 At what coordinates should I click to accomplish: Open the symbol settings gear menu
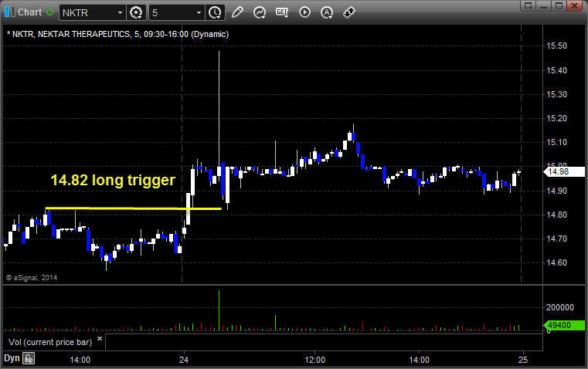pyautogui.click(x=136, y=12)
